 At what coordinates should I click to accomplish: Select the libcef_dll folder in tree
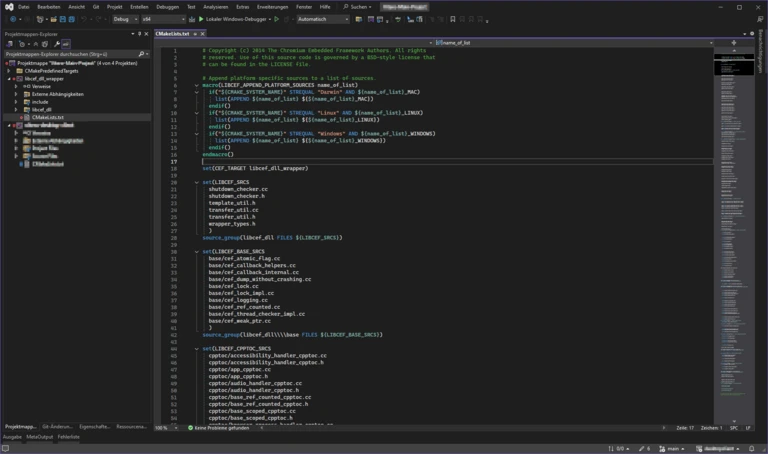click(42, 110)
